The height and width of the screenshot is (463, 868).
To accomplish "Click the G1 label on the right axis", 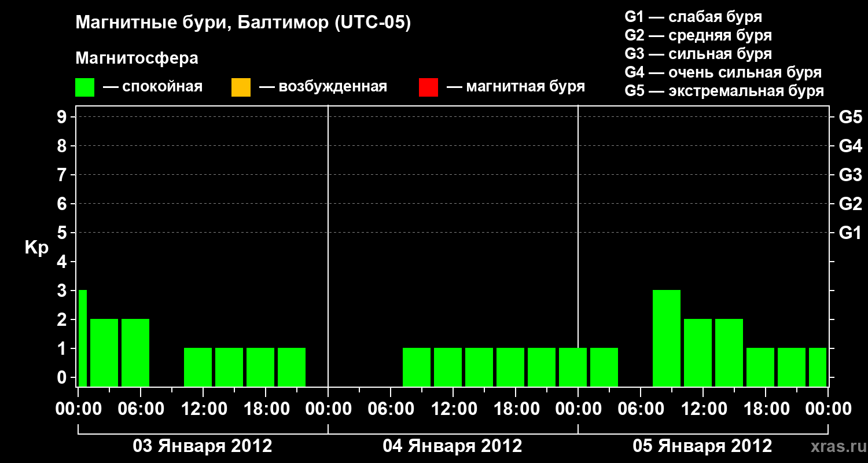I will tap(851, 233).
